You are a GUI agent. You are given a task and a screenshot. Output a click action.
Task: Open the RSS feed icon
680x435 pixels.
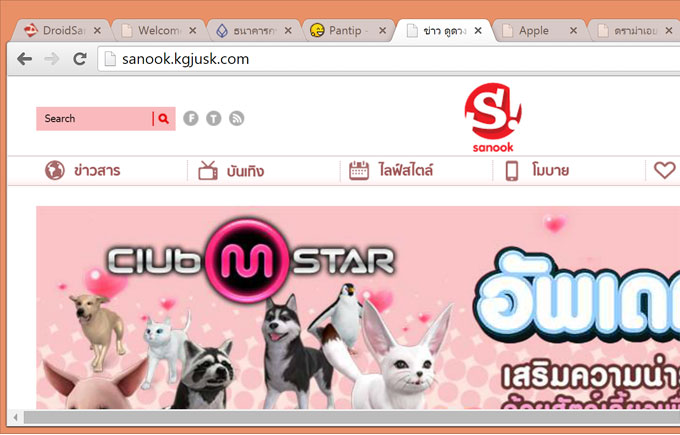pos(237,119)
